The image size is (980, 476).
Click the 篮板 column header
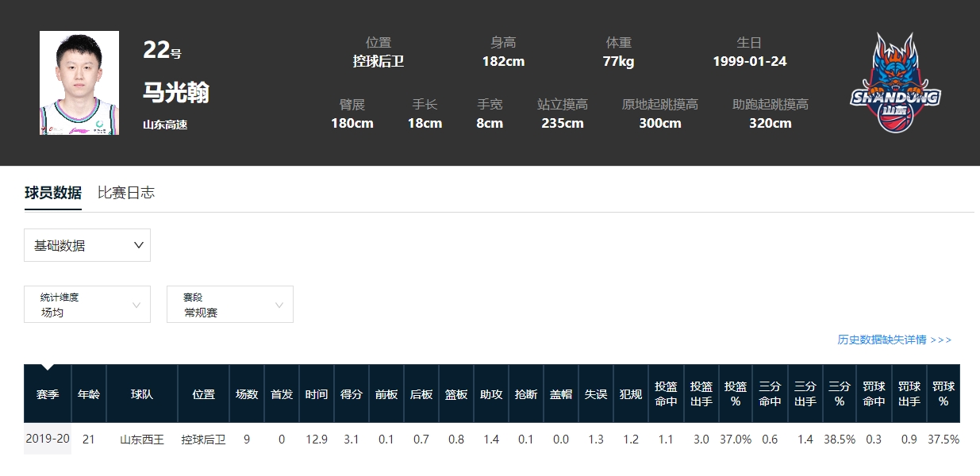tap(456, 393)
